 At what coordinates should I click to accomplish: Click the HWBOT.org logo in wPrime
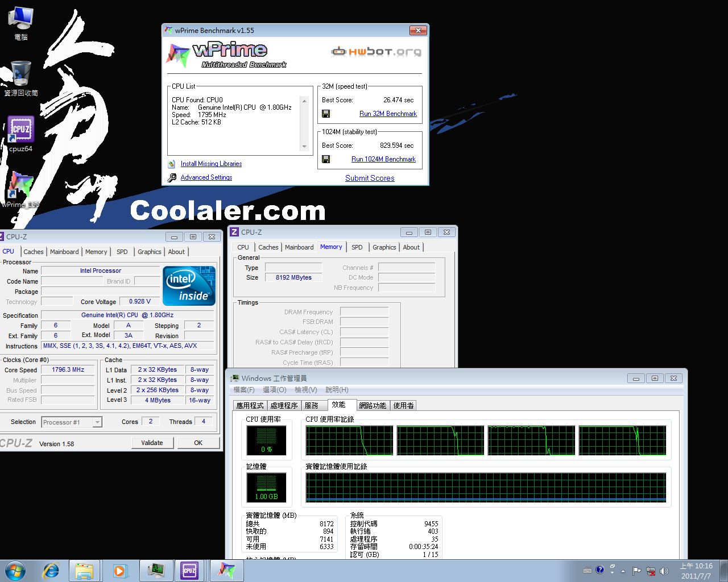377,52
